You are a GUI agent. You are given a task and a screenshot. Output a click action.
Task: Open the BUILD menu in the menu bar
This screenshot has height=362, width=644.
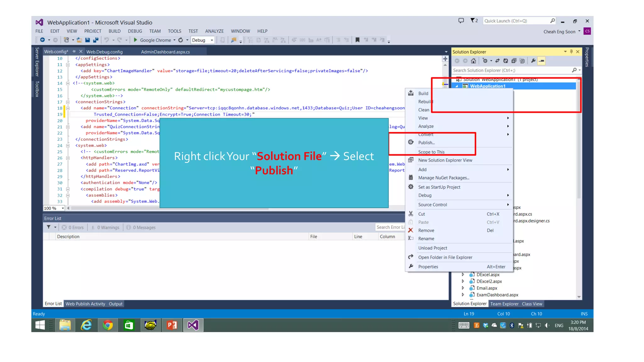coord(114,31)
